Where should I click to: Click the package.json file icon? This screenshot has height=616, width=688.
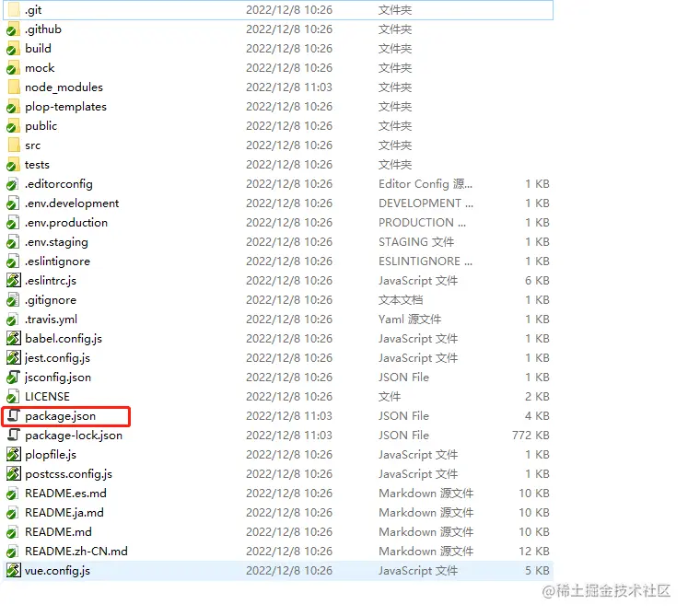[14, 415]
